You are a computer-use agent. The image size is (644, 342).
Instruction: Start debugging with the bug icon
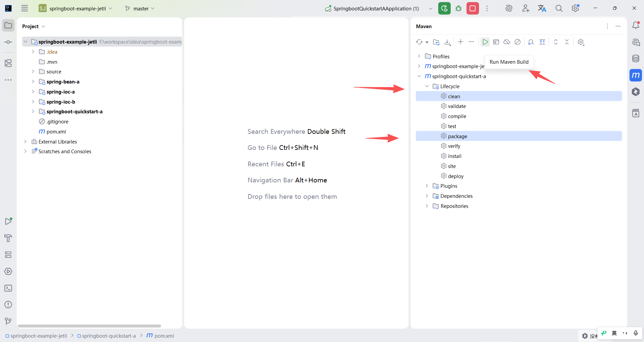[x=459, y=8]
